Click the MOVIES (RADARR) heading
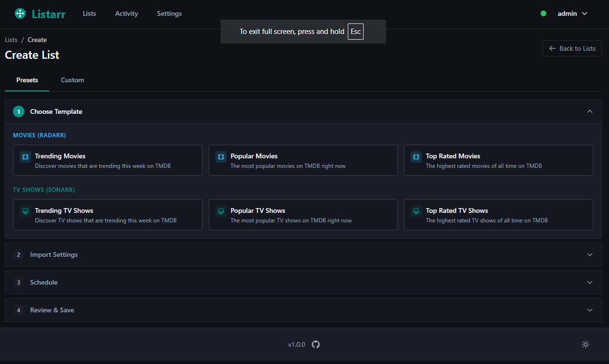The image size is (609, 364). click(x=40, y=135)
